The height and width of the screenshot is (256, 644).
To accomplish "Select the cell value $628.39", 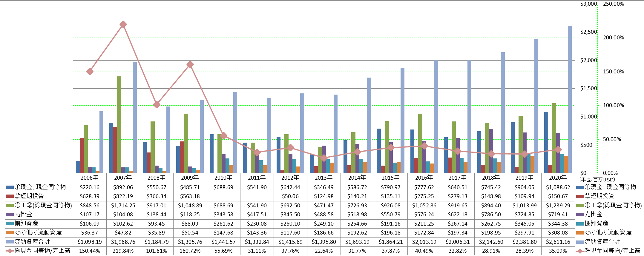I will tap(90, 196).
